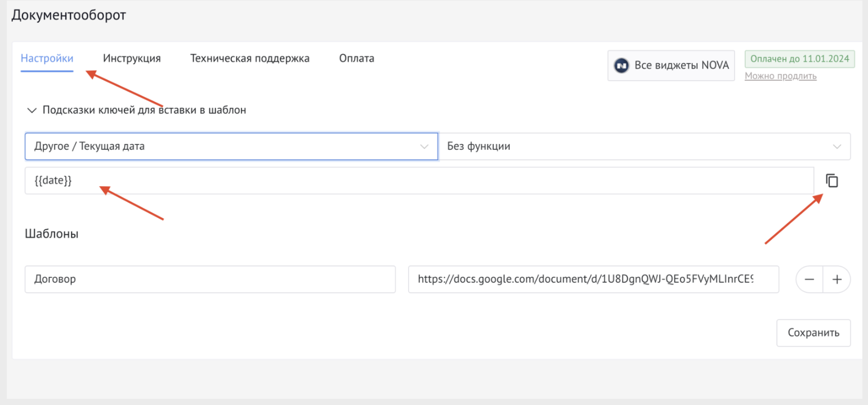Click the 'Подсказки ключей для вставки в шаблон' label

(x=145, y=110)
